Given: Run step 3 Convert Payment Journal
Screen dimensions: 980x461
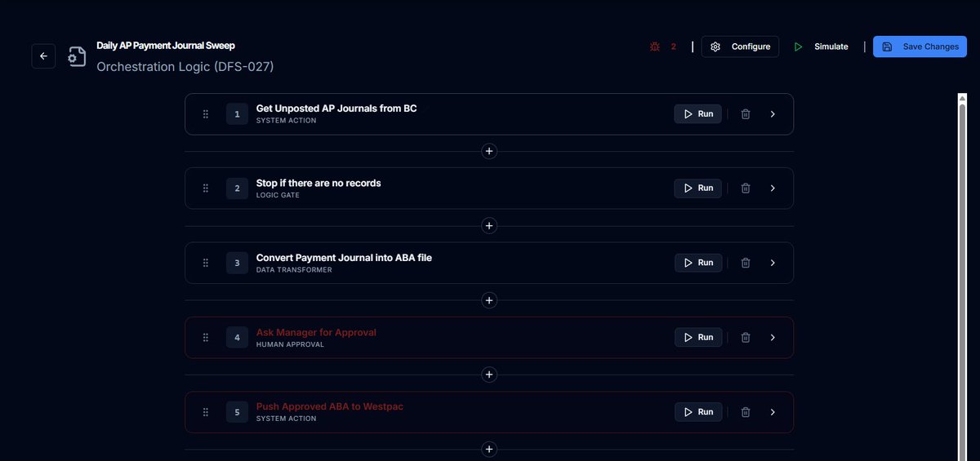Looking at the screenshot, I should pos(698,263).
